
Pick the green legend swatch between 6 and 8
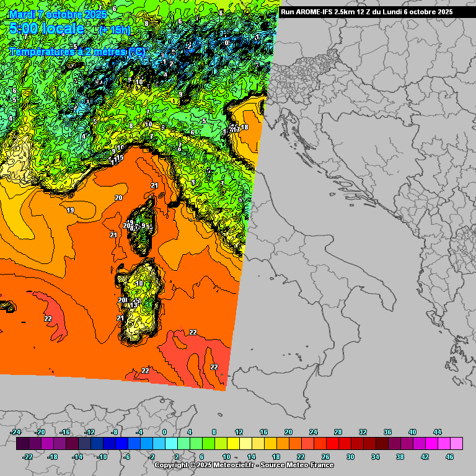click(x=208, y=444)
